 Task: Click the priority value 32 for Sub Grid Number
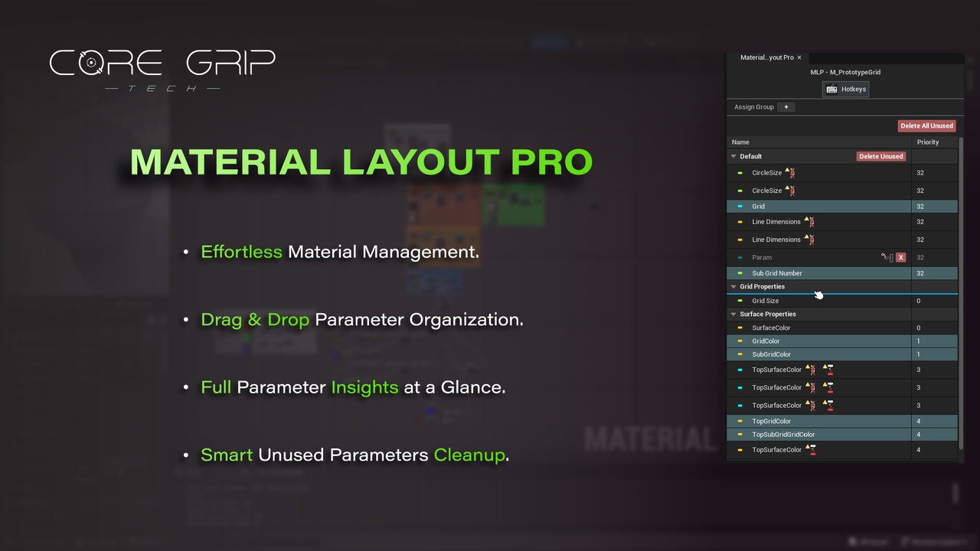920,273
